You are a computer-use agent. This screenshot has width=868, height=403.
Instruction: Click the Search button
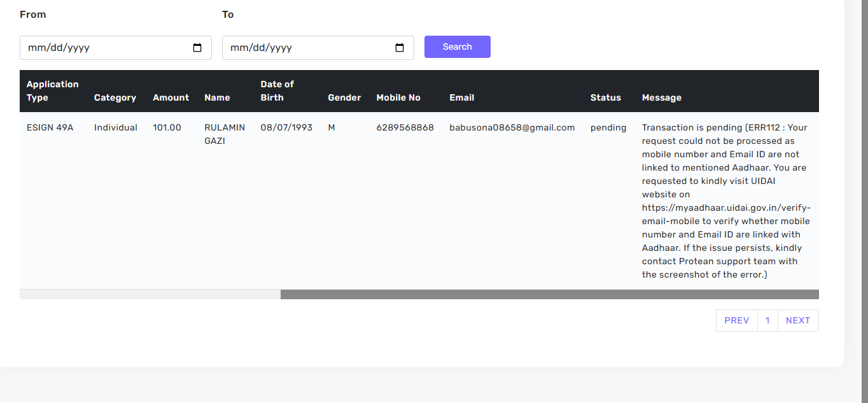(x=457, y=47)
